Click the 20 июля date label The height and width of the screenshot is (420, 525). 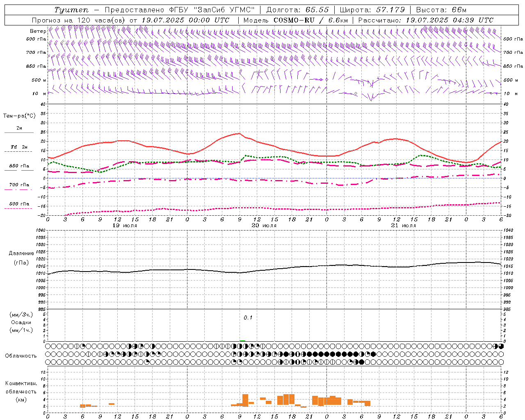[x=264, y=226]
